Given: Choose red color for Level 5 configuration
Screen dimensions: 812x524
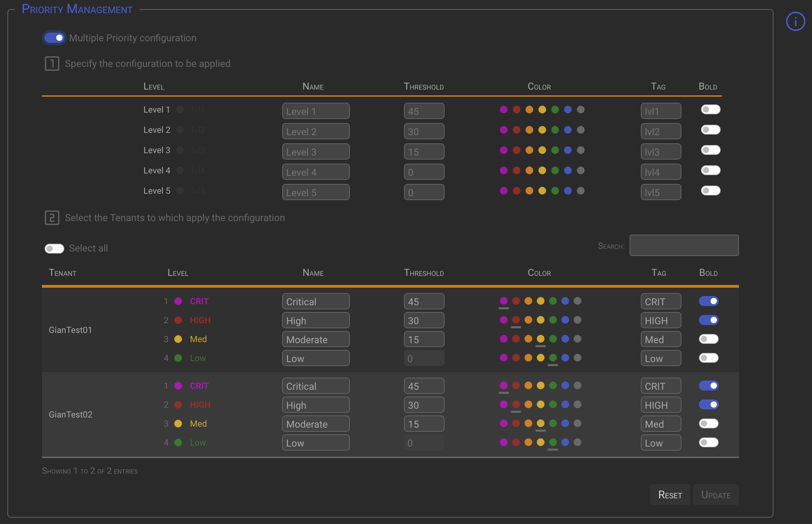Looking at the screenshot, I should (517, 191).
